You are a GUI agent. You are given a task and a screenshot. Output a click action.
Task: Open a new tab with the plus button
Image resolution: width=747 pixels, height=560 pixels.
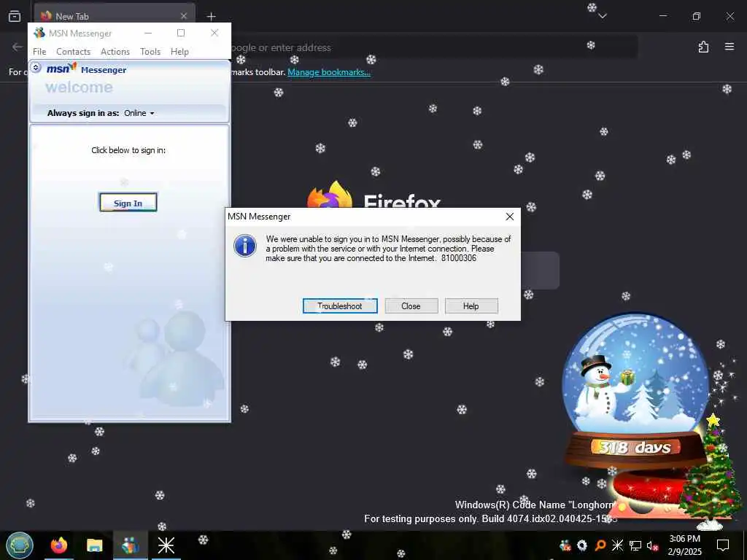click(211, 16)
